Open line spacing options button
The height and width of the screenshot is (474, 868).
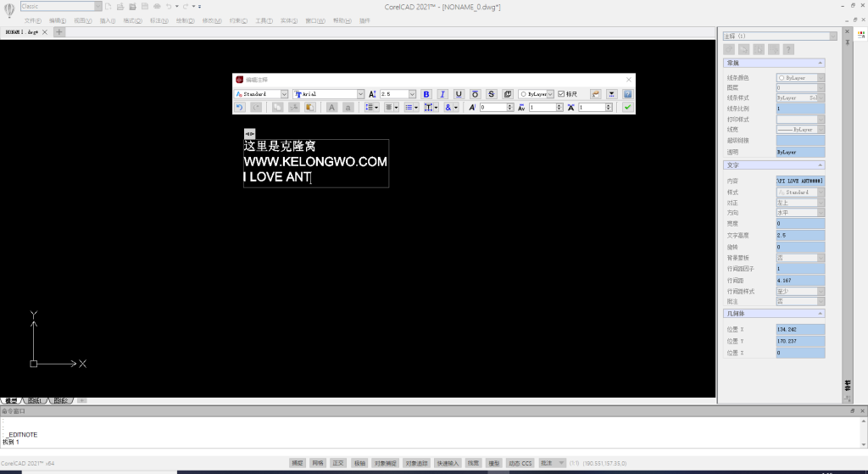(x=371, y=108)
